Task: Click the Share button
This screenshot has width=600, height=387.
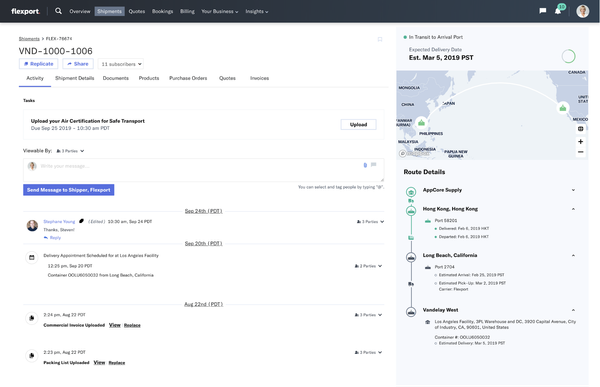Action: 78,64
